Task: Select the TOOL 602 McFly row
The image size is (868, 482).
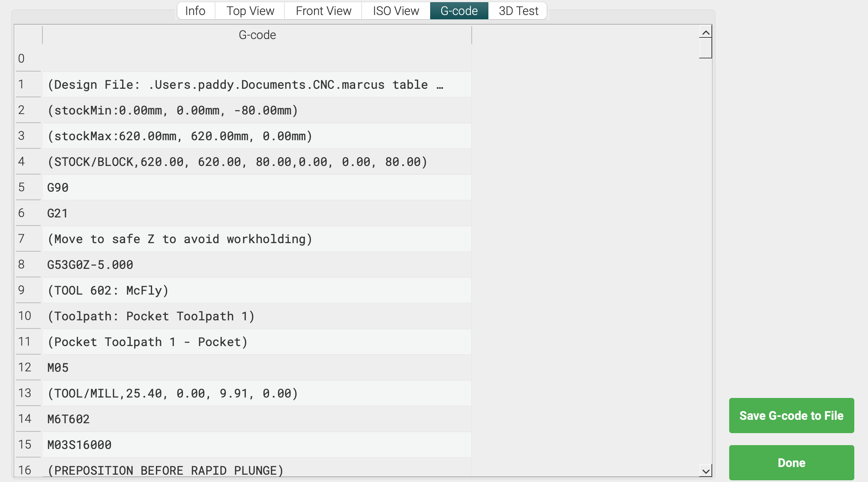Action: pos(257,290)
